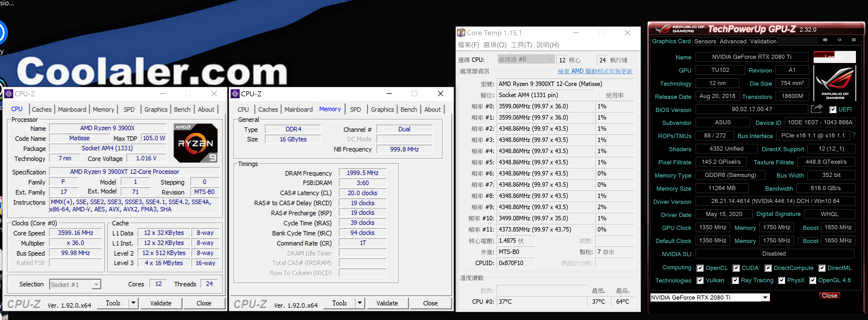Open Bench tab in Memory CPU-Z window

[409, 109]
